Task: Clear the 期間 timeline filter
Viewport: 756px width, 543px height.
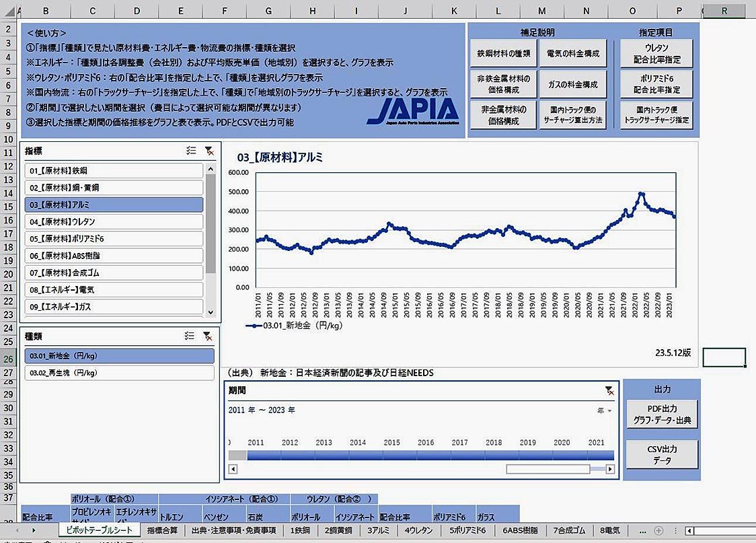Action: 609,390
